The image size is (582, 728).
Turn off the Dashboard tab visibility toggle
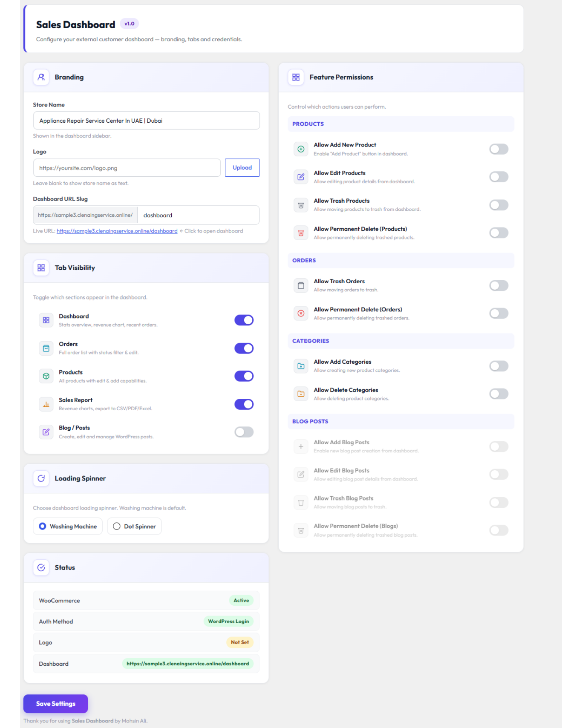pyautogui.click(x=244, y=320)
